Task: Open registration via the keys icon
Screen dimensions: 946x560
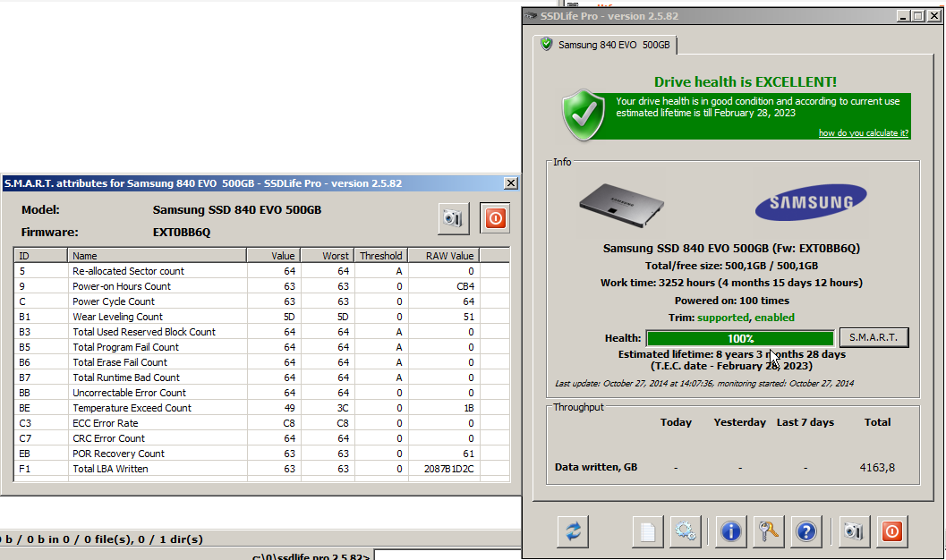Action: point(768,531)
